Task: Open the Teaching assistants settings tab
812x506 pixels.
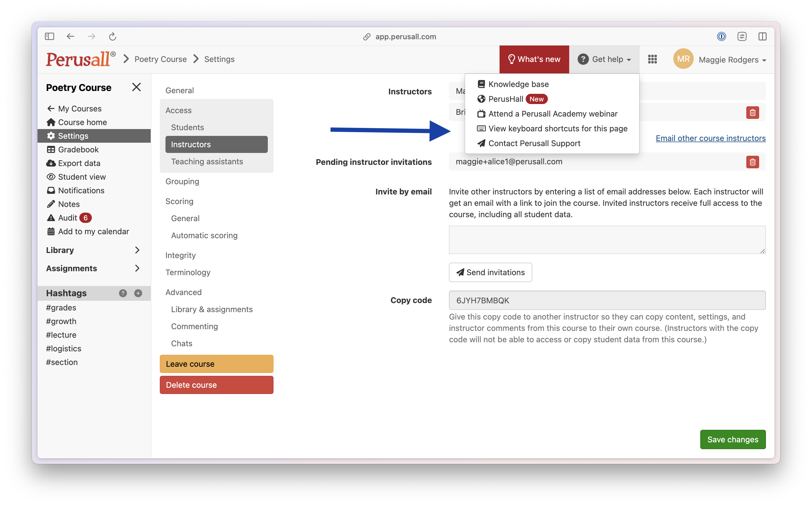Action: (x=207, y=162)
